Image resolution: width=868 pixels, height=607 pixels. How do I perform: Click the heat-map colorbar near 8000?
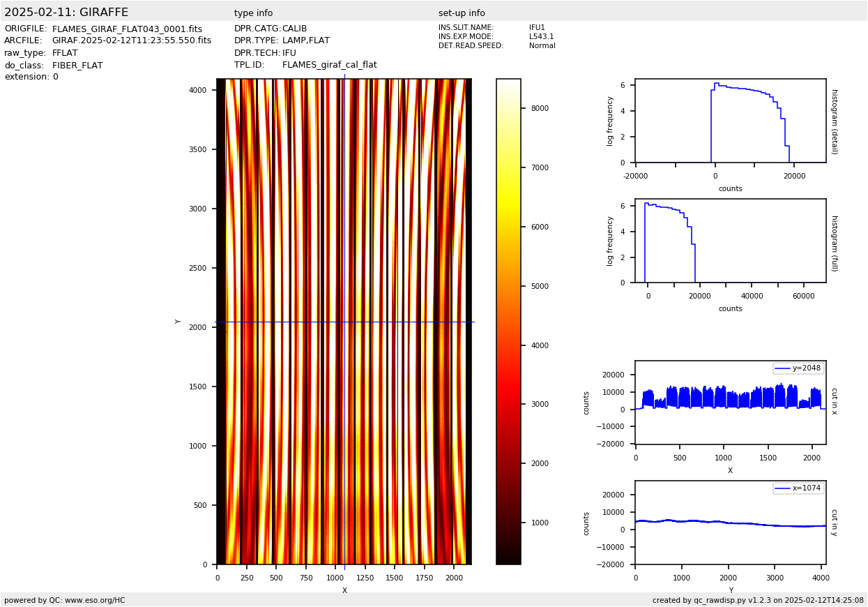click(x=508, y=108)
